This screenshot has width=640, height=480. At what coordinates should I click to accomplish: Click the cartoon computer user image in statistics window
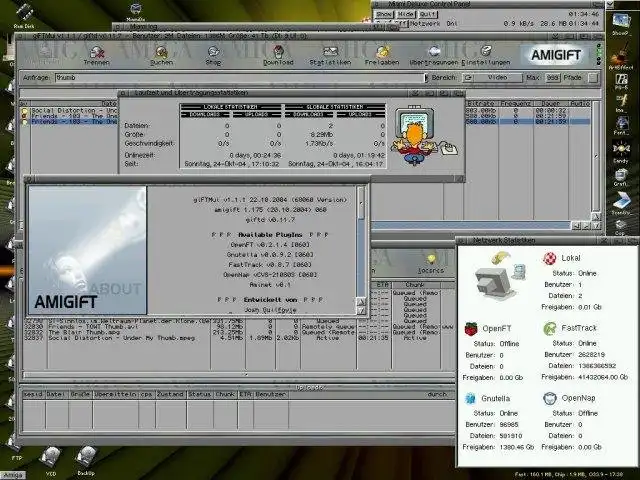pyautogui.click(x=424, y=136)
